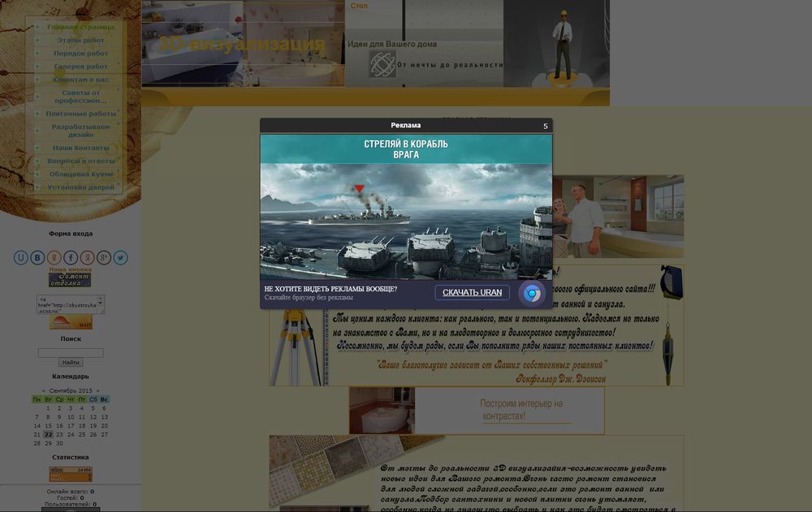Viewport: 812px width, 512px height.
Task: Log in with the Twitter bird icon
Action: click(120, 257)
